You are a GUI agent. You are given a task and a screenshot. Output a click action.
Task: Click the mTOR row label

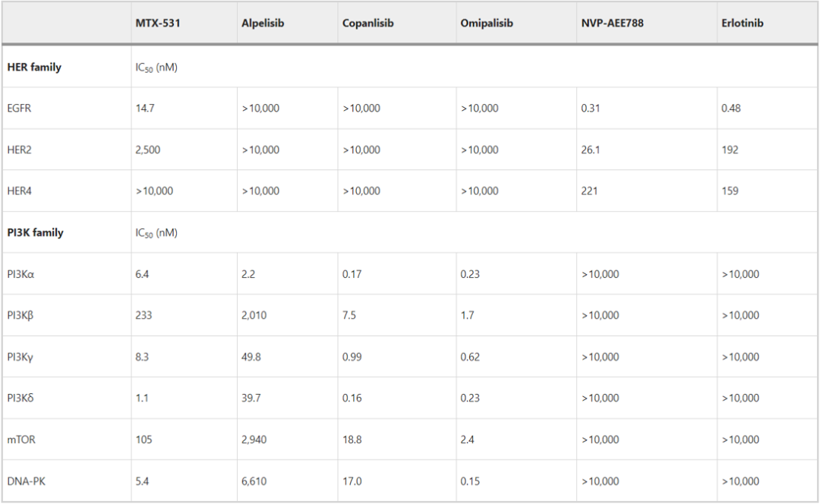point(21,439)
